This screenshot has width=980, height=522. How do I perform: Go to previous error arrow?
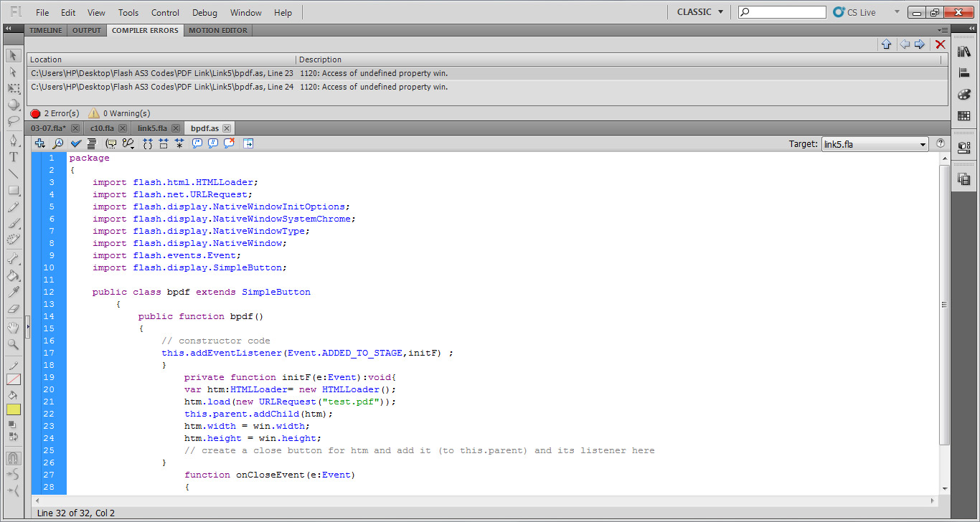905,44
